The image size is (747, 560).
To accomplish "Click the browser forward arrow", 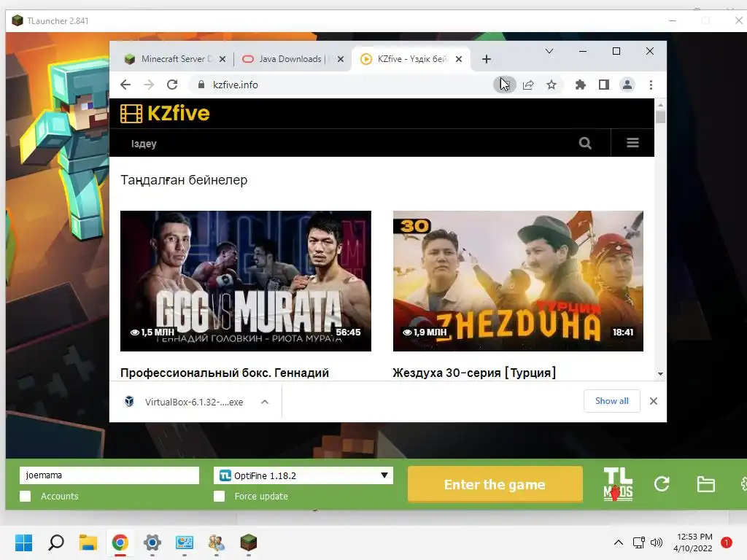I will click(x=149, y=85).
